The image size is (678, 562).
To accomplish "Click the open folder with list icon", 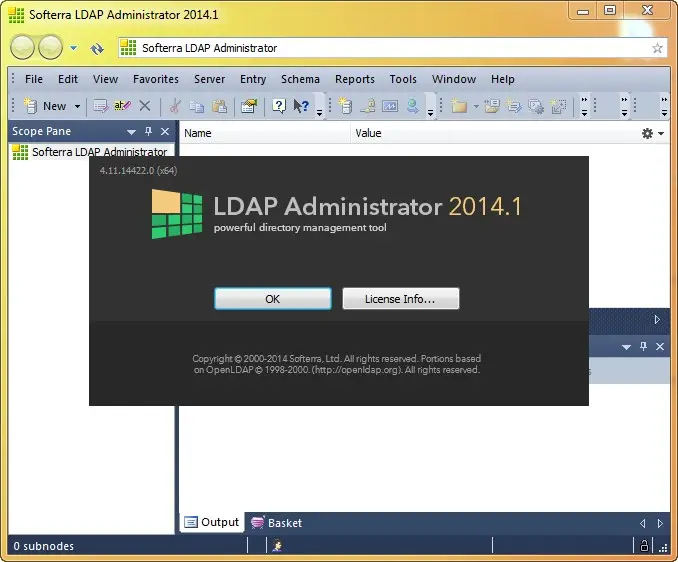I will (x=492, y=106).
